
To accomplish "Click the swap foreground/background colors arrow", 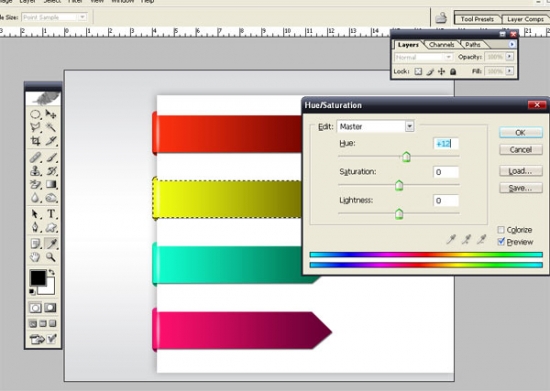I will (x=52, y=272).
